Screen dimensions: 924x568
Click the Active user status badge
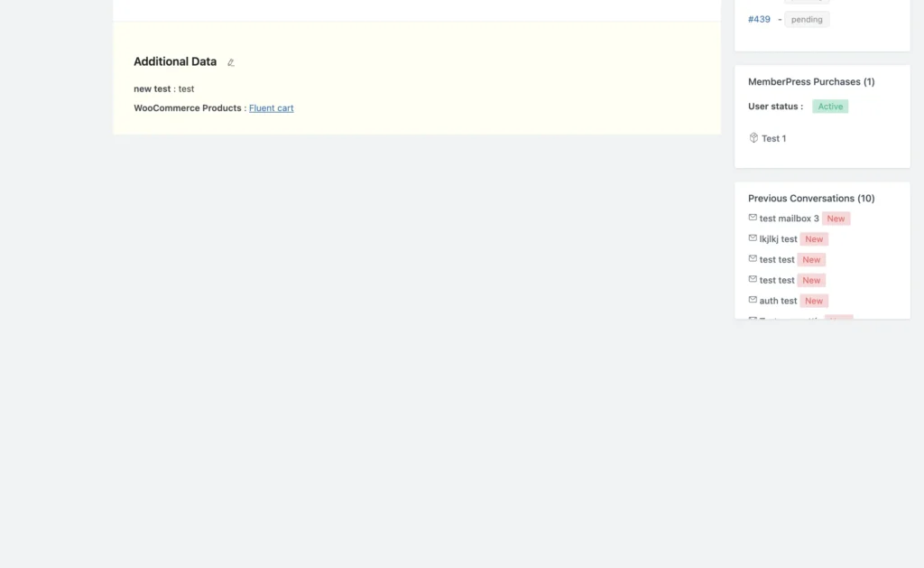pos(830,107)
